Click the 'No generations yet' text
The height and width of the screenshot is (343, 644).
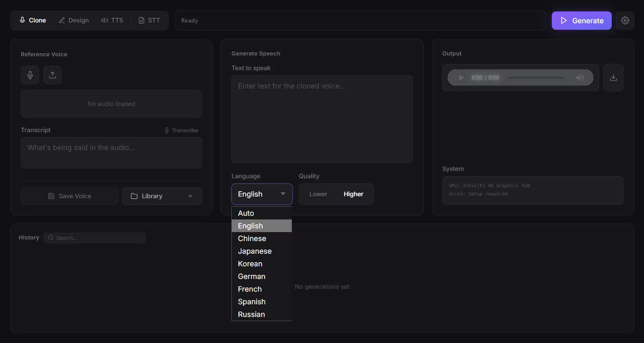[x=322, y=287]
